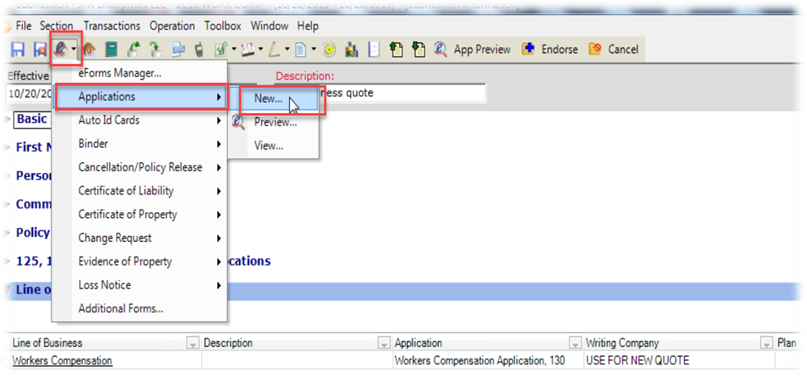Click the mobile phone toolbar icon
The width and height of the screenshot is (807, 386).
(x=198, y=49)
